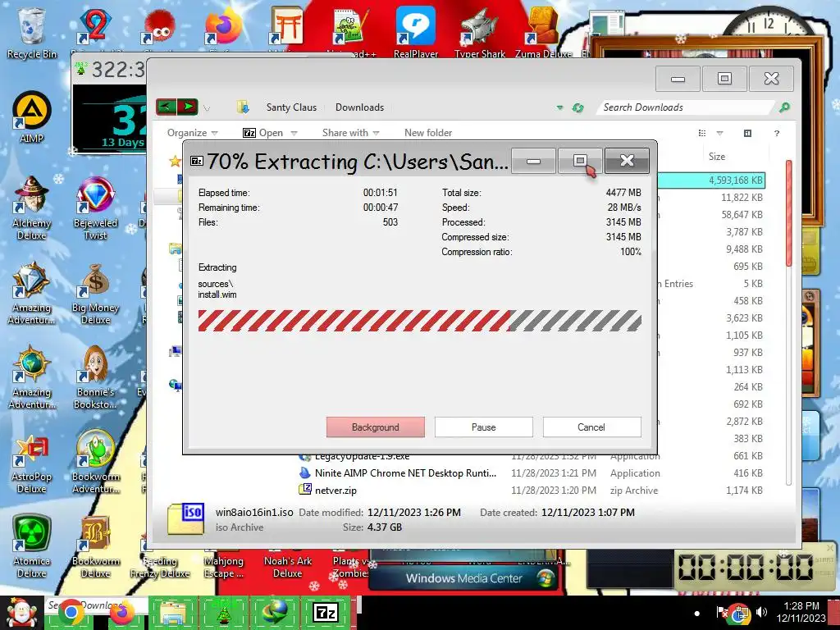Open Bejeweled Twist desktop shortcut
The width and height of the screenshot is (840, 630).
tap(95, 208)
